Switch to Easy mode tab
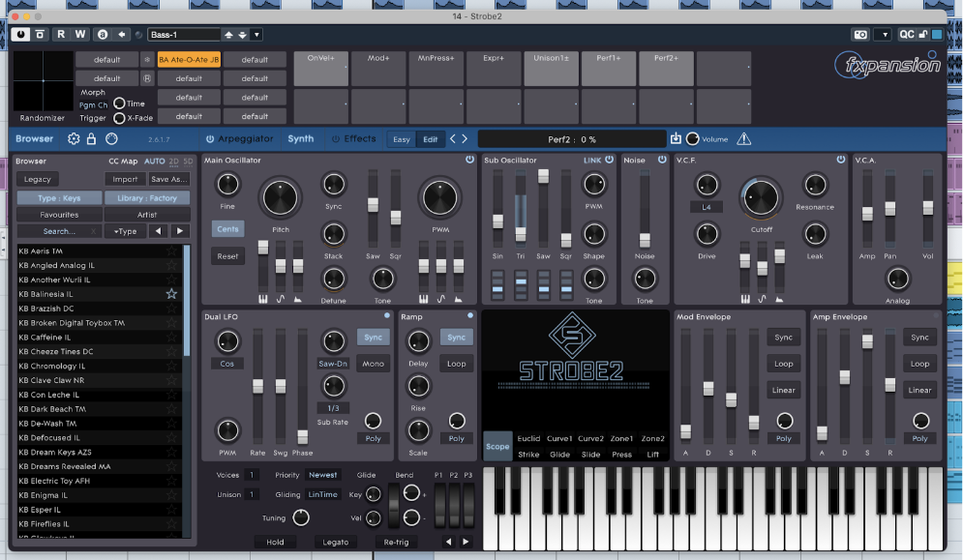 (401, 139)
